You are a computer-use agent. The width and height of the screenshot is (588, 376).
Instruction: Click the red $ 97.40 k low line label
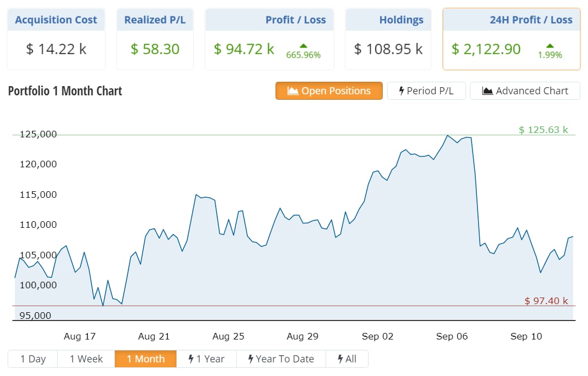pos(546,301)
